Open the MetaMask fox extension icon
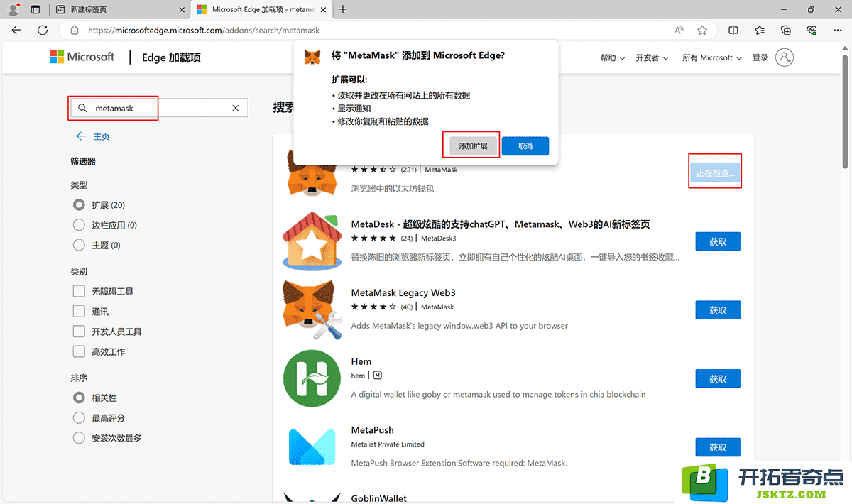Image resolution: width=852 pixels, height=504 pixels. pyautogui.click(x=312, y=174)
